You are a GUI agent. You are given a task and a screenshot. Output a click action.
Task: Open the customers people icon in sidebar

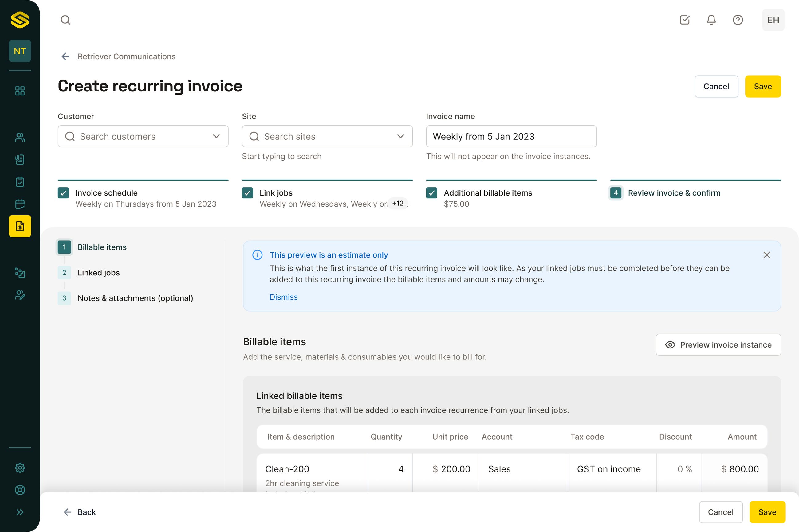pos(20,138)
